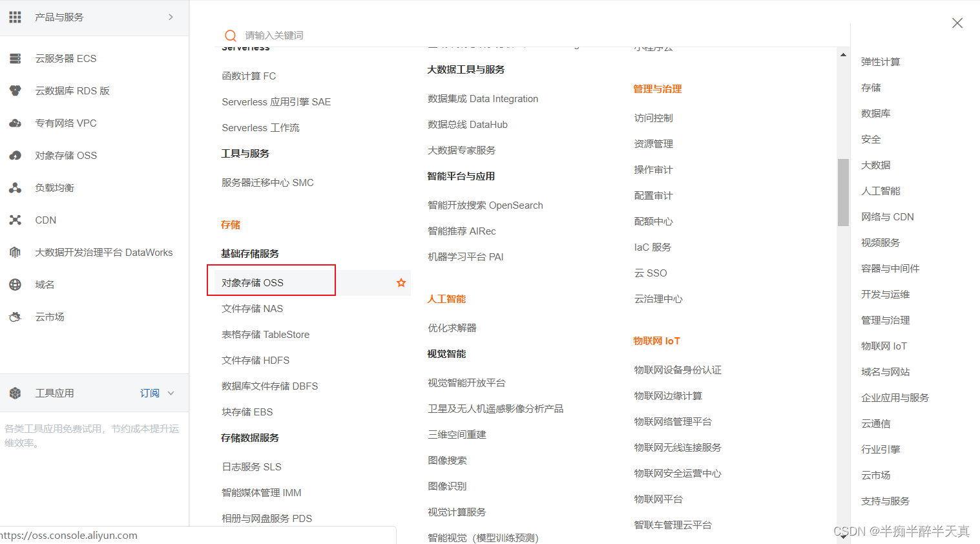Open 操作审计
The image size is (980, 544).
[x=654, y=169]
